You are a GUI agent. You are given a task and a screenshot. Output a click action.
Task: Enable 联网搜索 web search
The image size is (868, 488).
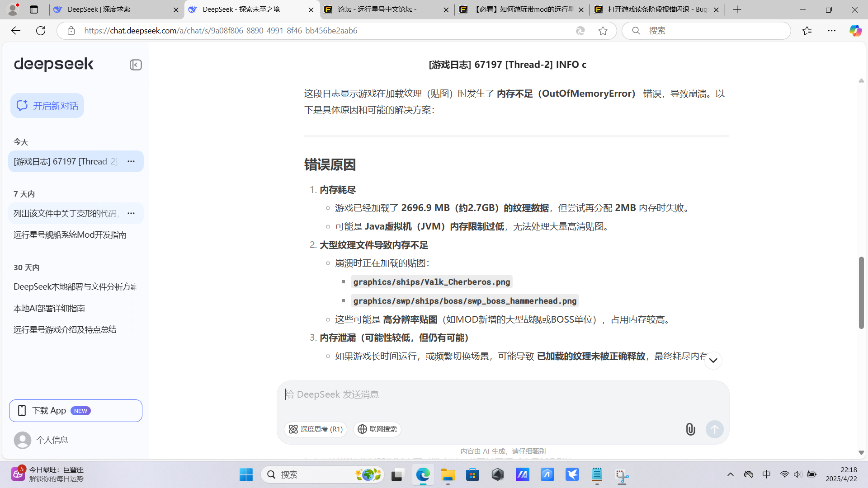point(377,429)
